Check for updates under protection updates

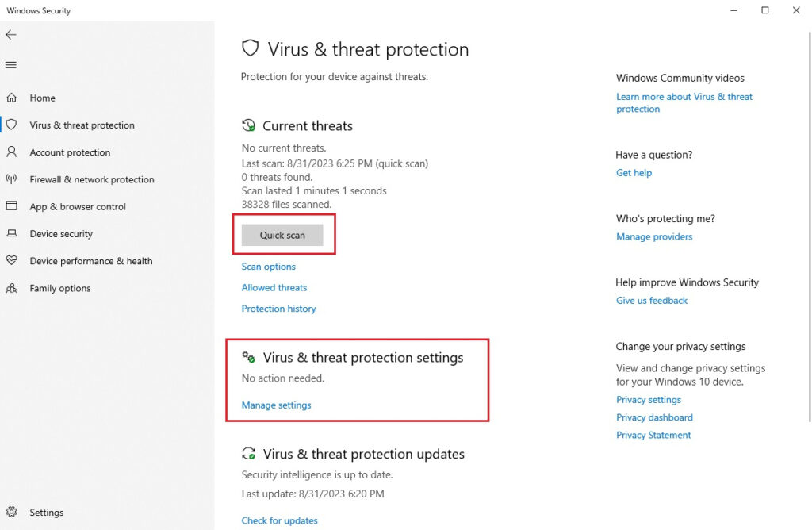pyautogui.click(x=279, y=520)
